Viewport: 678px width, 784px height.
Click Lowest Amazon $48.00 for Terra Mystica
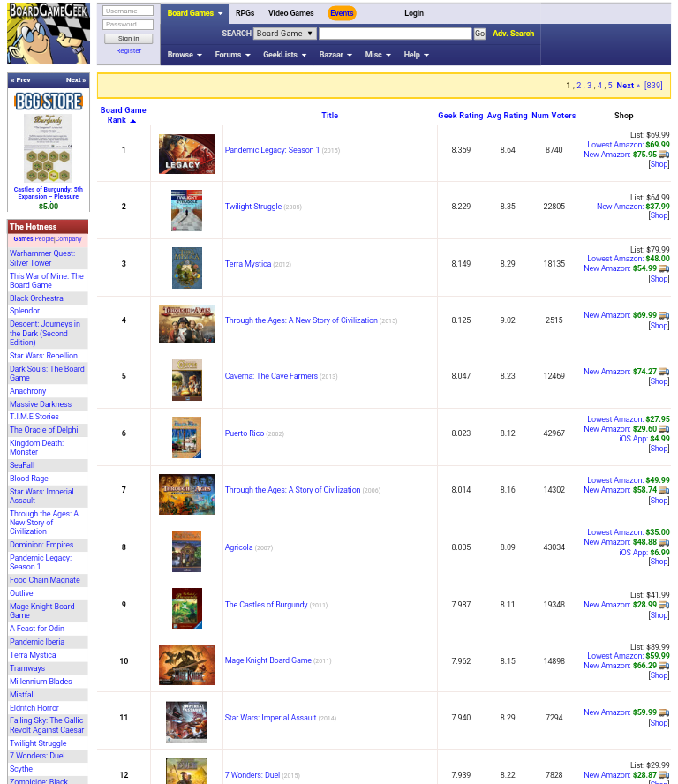(628, 259)
